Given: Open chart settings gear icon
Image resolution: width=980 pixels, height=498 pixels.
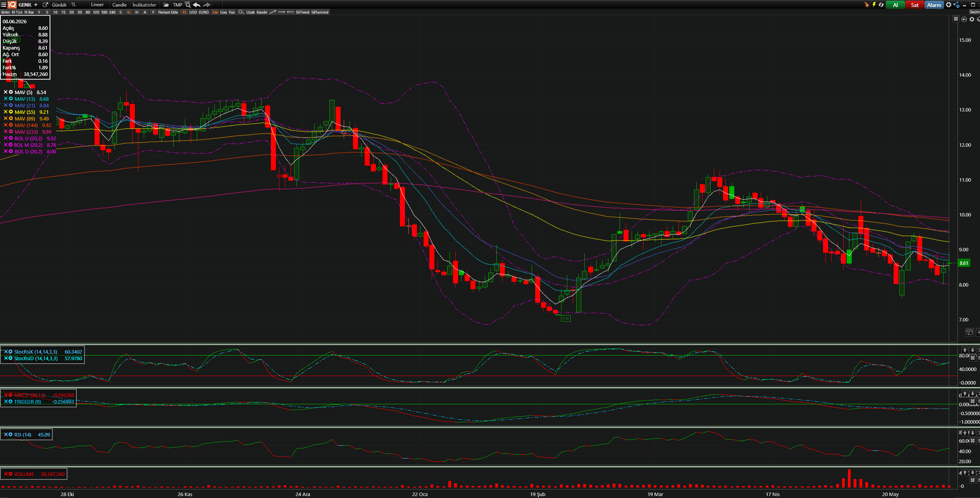Looking at the screenshot, I should 972,19.
